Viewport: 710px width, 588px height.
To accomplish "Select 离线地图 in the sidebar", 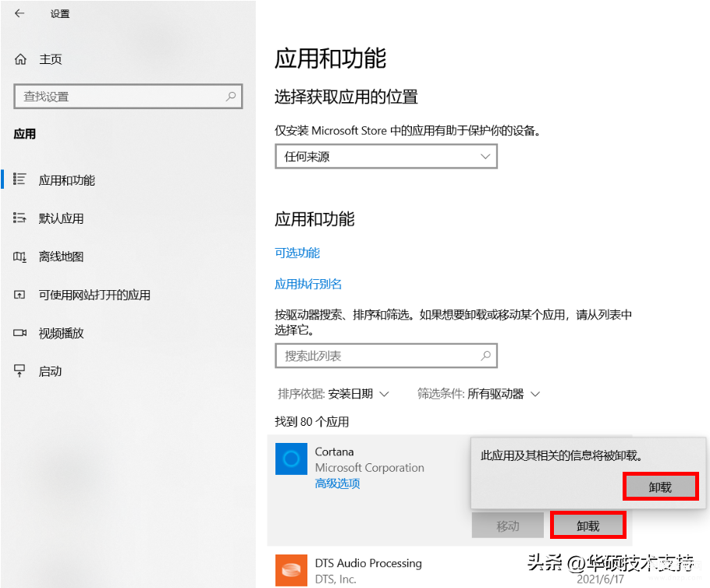I will point(61,257).
